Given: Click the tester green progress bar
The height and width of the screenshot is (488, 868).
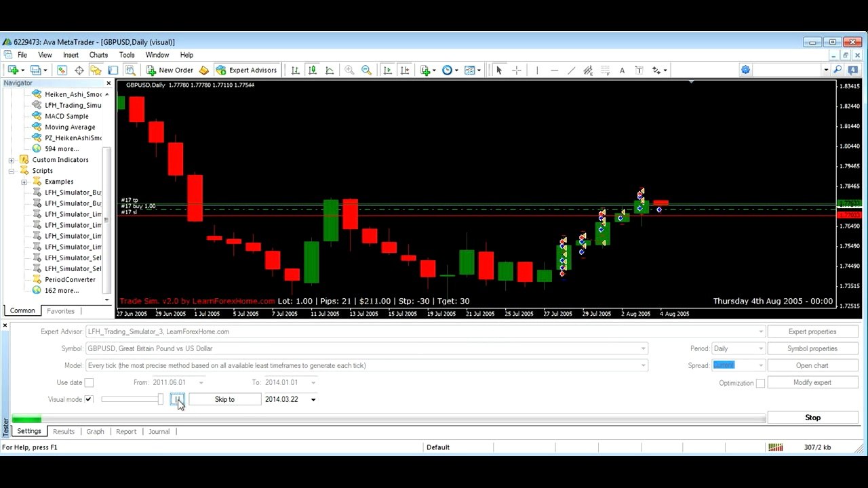Looking at the screenshot, I should tap(389, 419).
